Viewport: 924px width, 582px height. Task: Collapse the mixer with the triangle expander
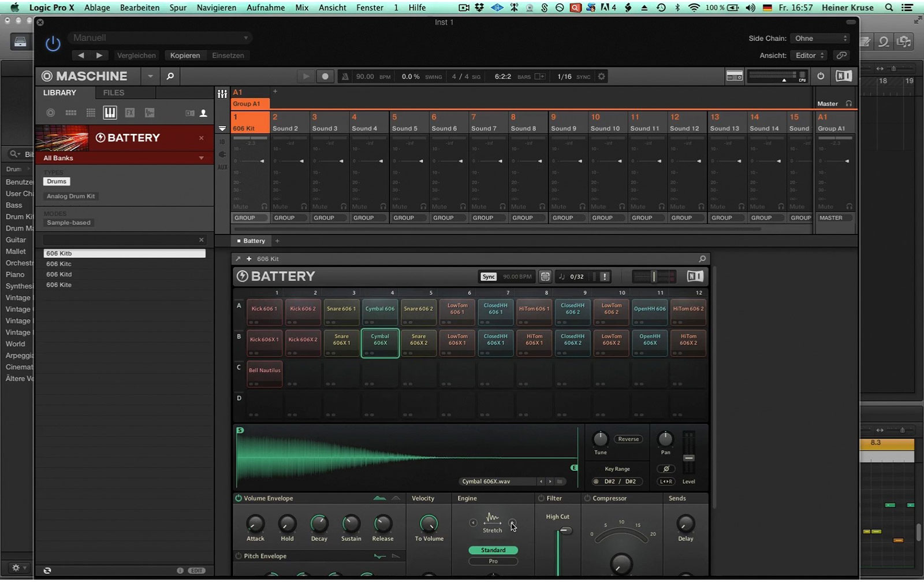(x=222, y=128)
